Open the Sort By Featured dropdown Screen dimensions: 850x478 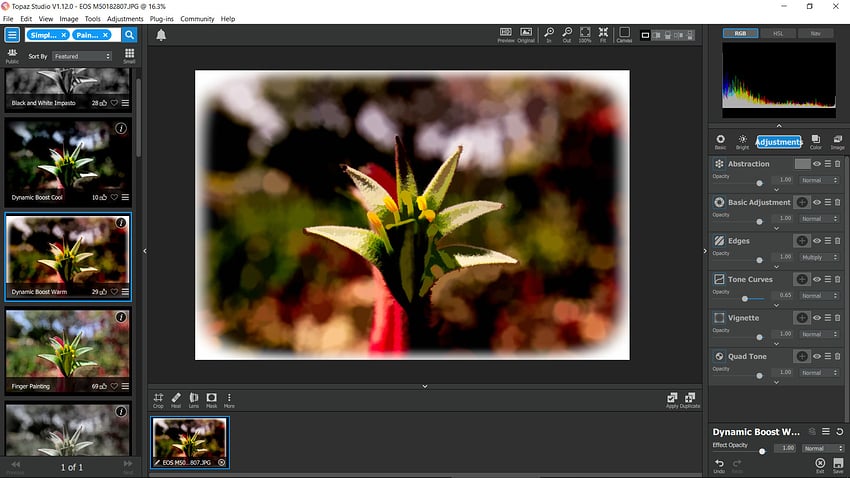(x=82, y=56)
